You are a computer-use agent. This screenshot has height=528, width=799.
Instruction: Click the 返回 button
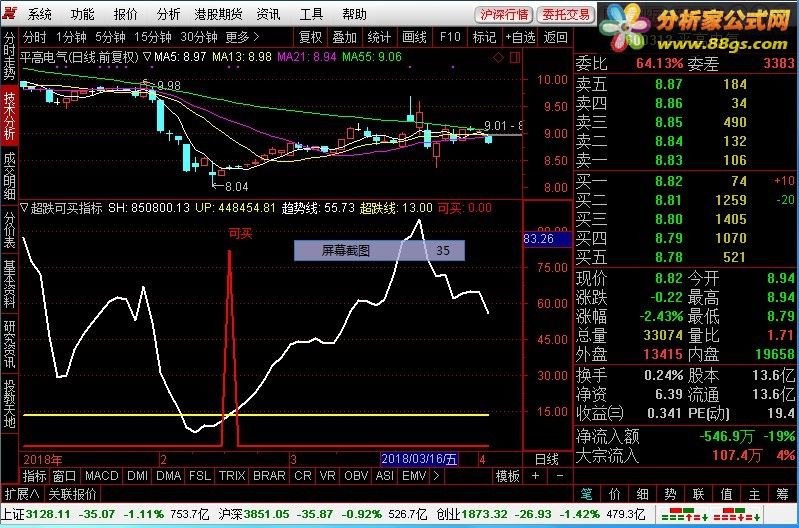(x=555, y=37)
